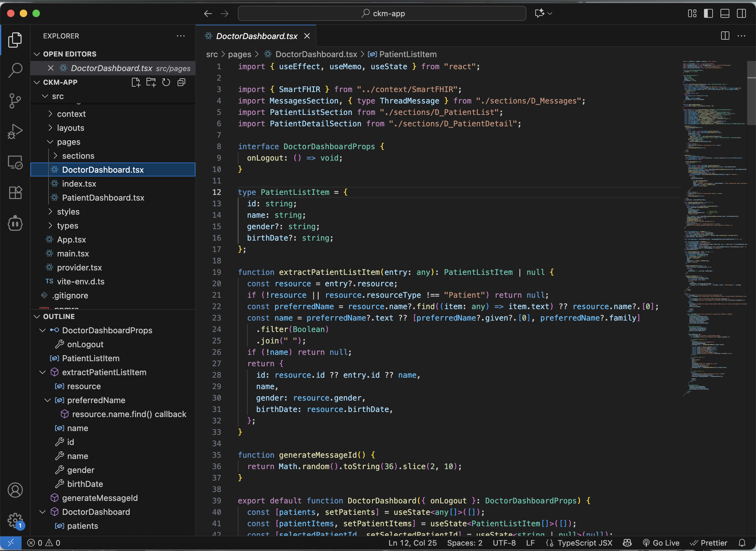Toggle the bottom panel visibility
This screenshot has width=756, height=551.
(725, 13)
